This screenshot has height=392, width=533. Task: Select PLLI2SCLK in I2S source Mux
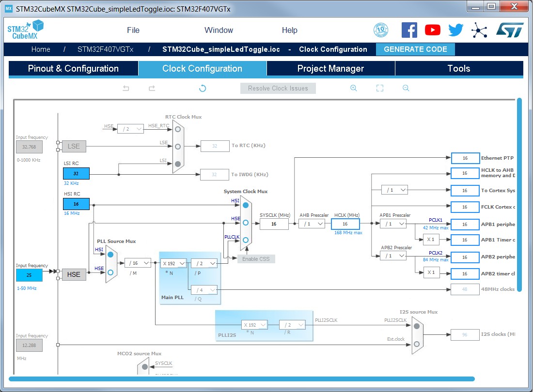[417, 326]
